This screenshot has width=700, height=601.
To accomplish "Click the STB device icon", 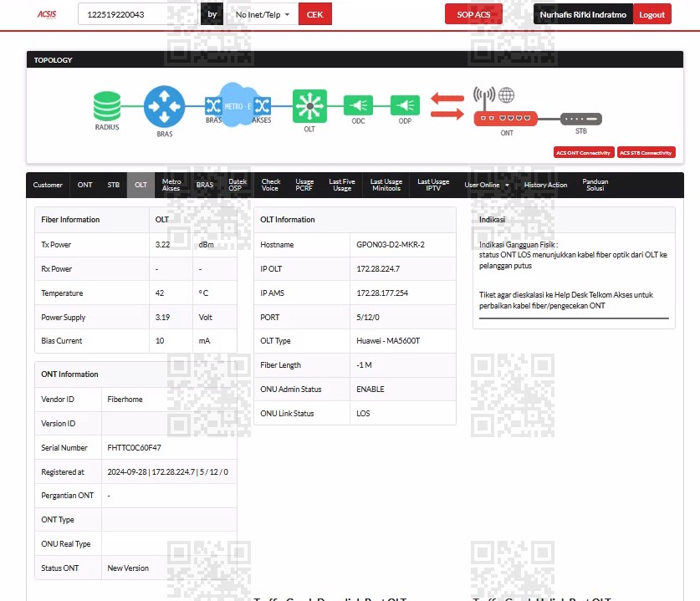I will tap(580, 119).
